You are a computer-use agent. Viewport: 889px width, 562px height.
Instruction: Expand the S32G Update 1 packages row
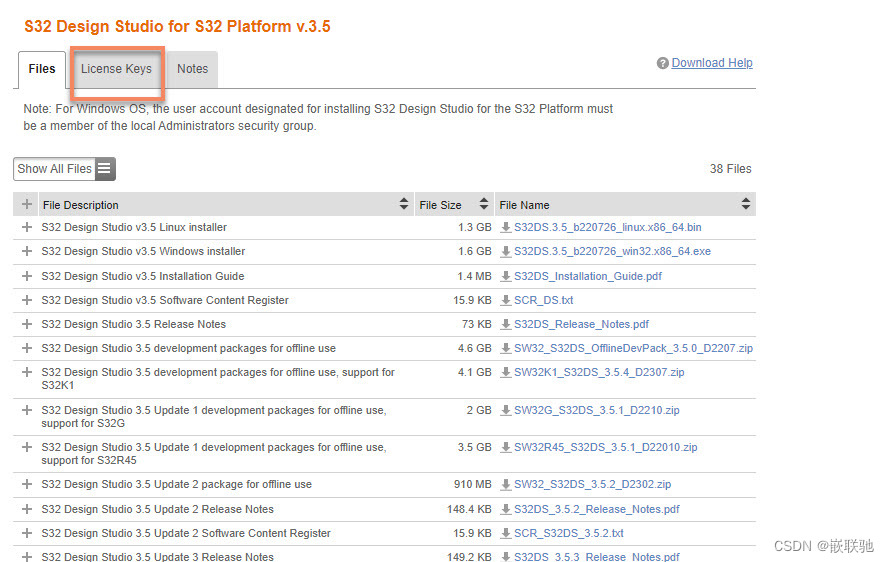click(27, 410)
